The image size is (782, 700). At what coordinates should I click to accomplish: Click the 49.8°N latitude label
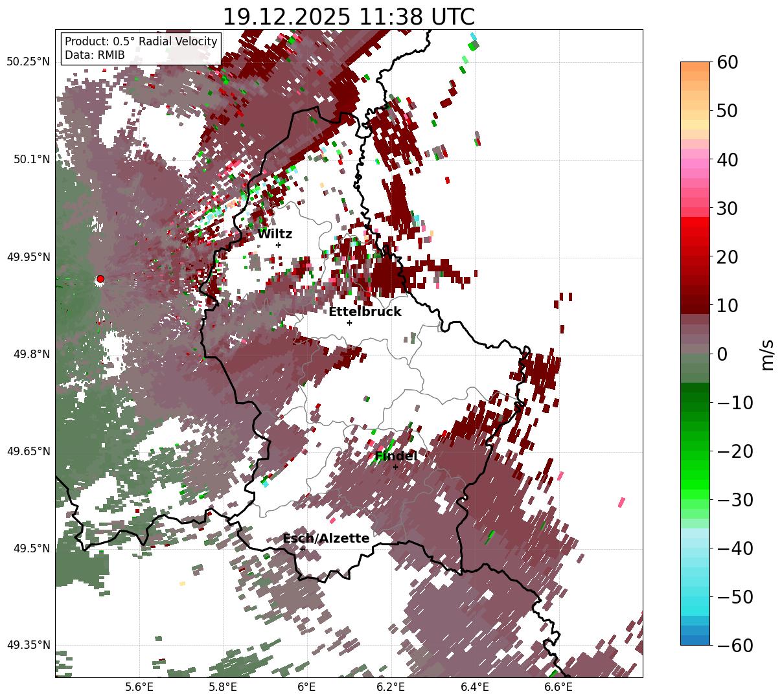[x=32, y=354]
